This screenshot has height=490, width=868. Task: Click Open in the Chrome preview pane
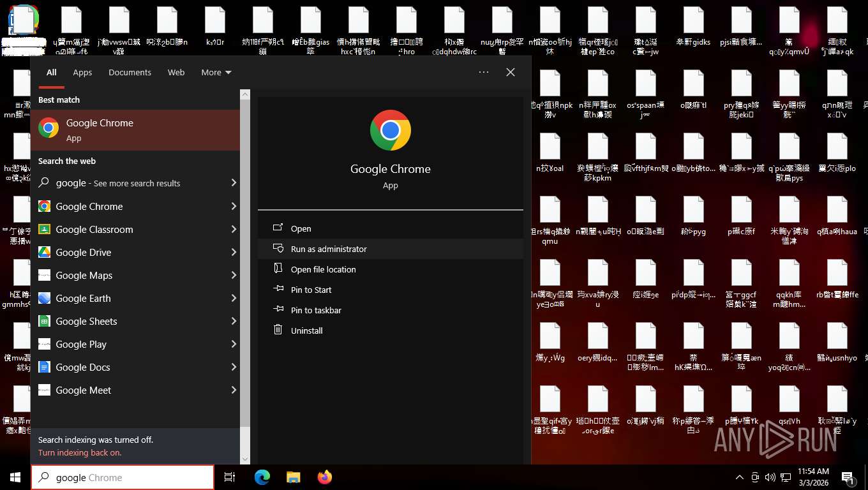(390, 228)
